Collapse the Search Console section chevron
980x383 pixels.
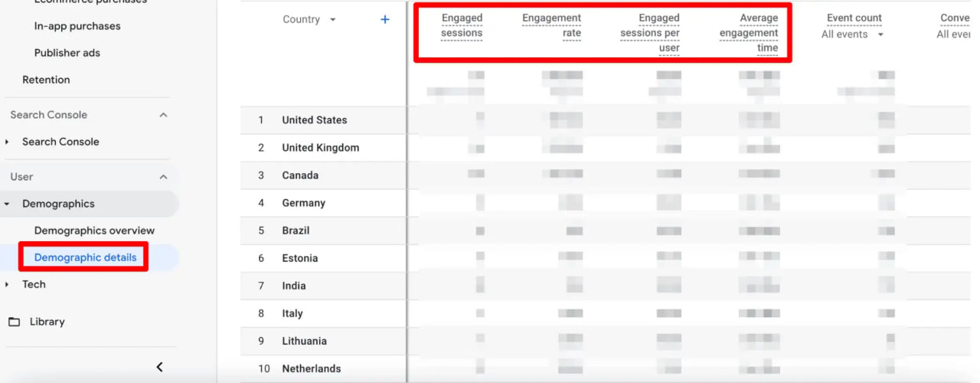pos(163,115)
